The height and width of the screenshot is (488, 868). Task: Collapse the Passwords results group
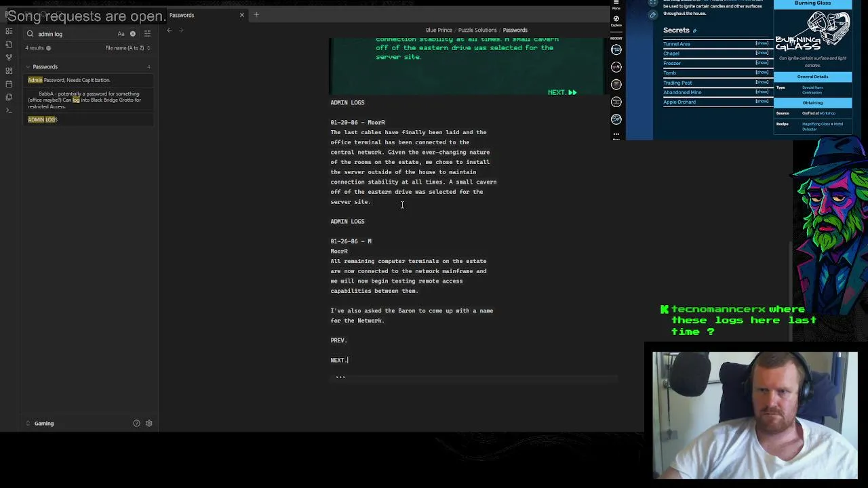(x=28, y=66)
